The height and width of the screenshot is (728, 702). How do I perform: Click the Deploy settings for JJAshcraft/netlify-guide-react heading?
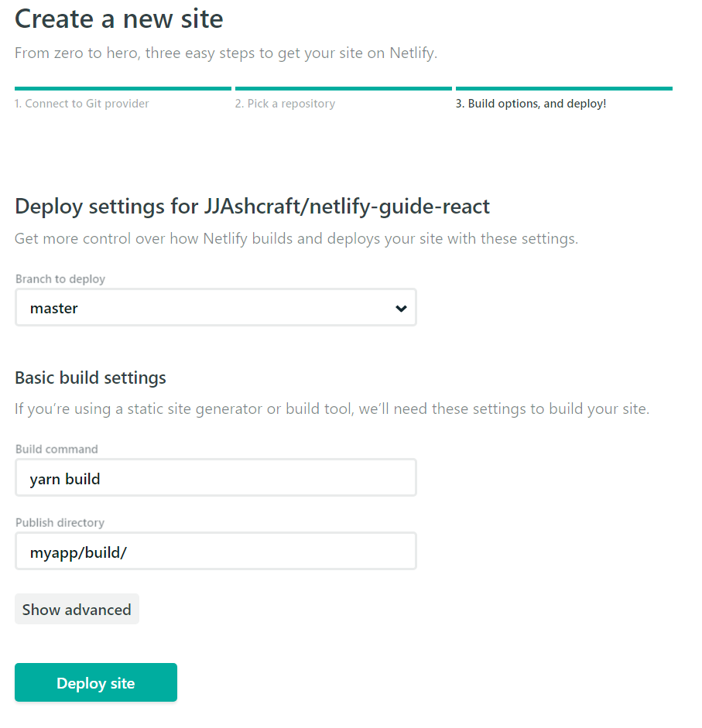coord(252,207)
